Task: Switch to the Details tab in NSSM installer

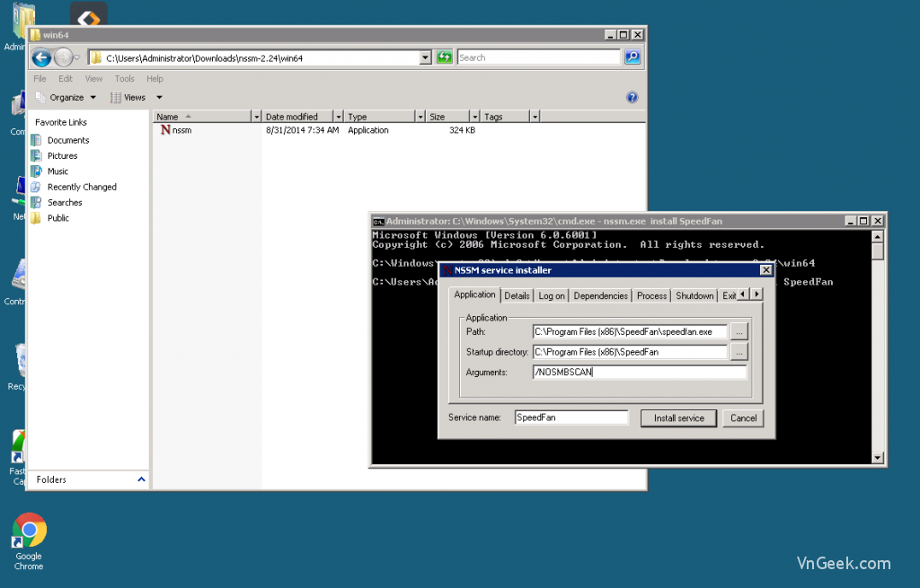Action: click(517, 296)
